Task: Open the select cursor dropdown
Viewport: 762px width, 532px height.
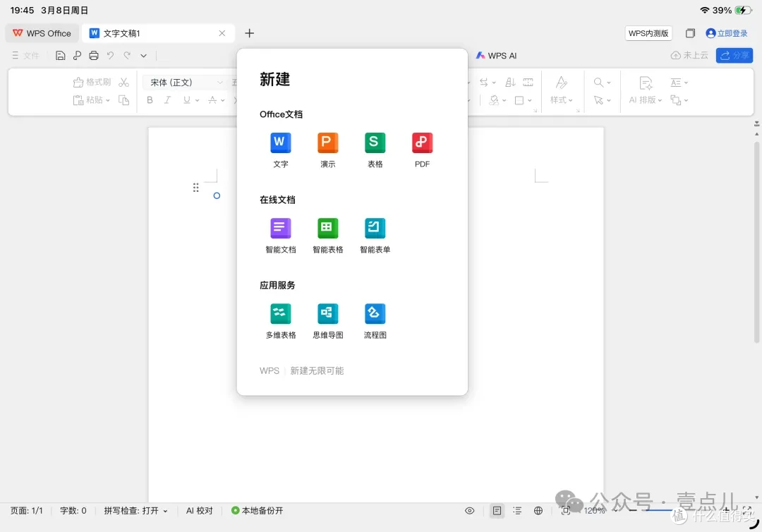Action: [x=602, y=99]
